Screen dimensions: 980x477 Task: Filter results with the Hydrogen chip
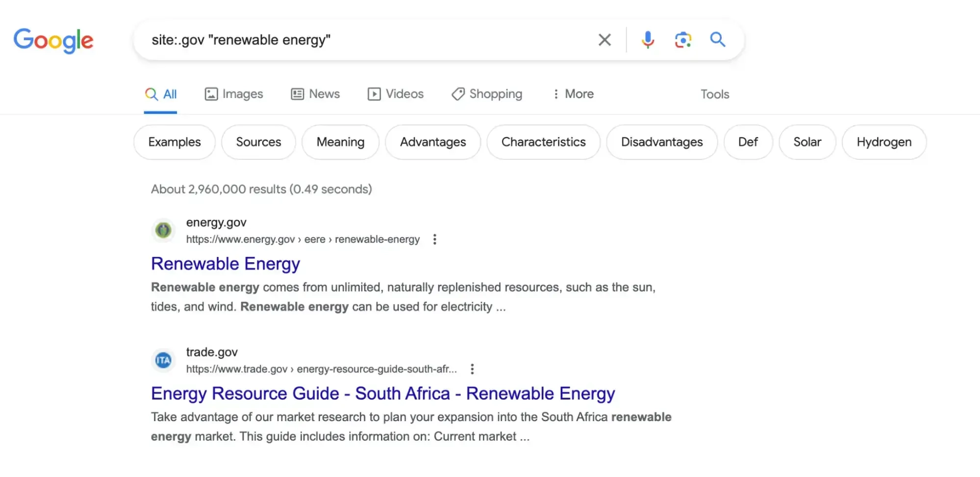click(884, 142)
